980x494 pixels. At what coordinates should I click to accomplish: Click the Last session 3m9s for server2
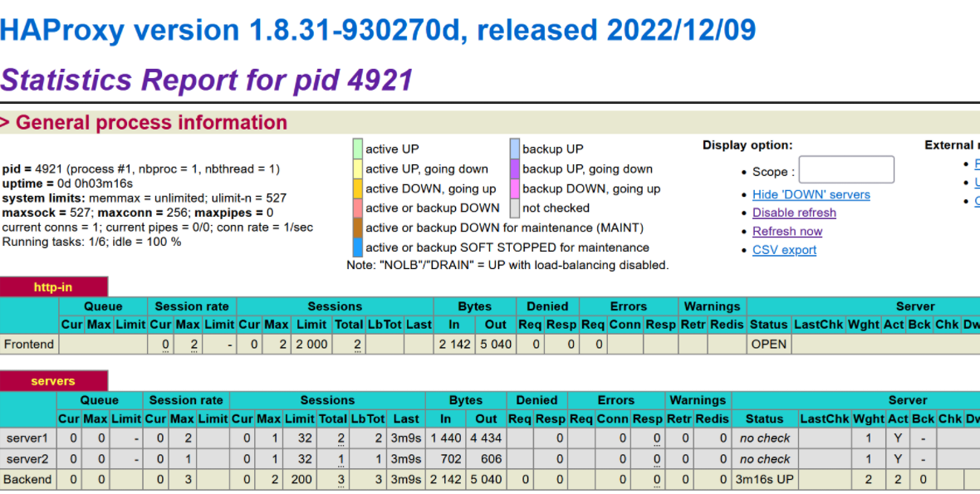[405, 459]
